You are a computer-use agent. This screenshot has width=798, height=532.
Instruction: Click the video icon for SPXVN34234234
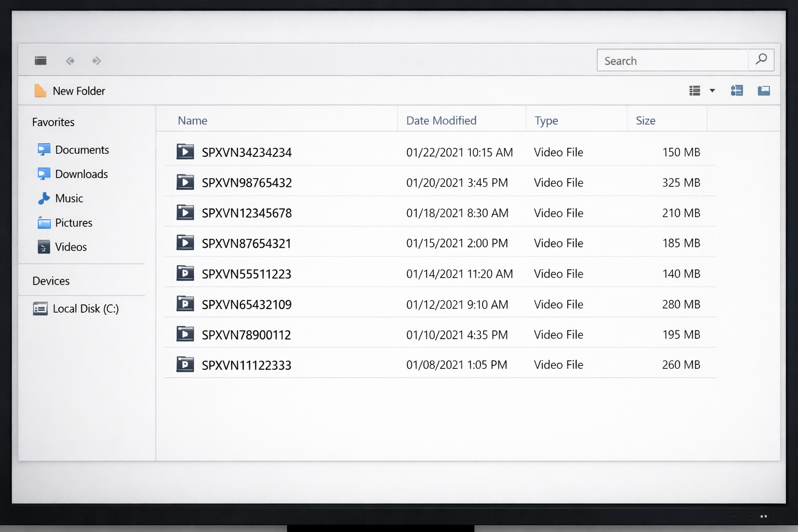coord(185,152)
